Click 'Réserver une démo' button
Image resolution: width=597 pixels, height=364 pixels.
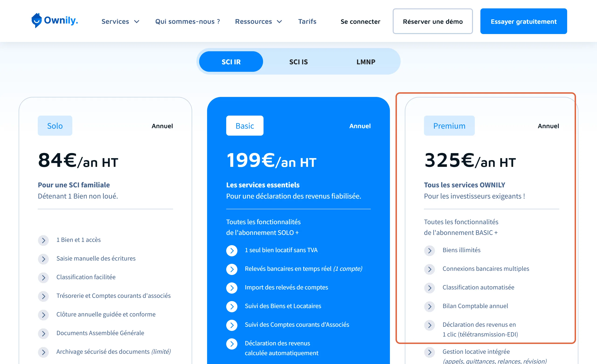click(x=433, y=21)
